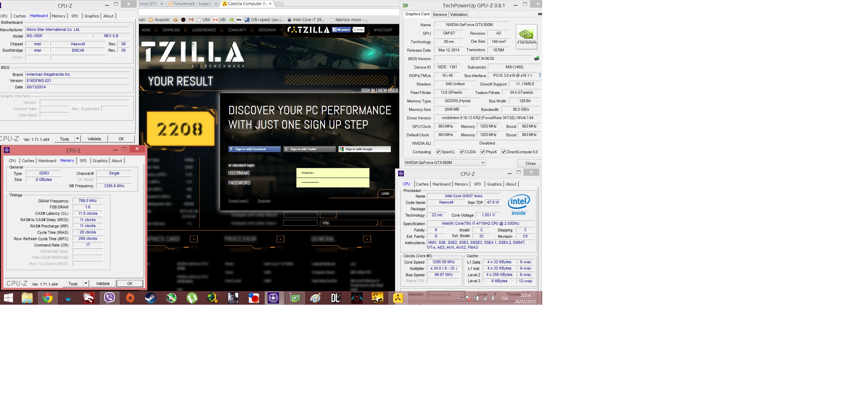The image size is (868, 417).
Task: Open Tools dropdown arrow in Mainboard CPU-Z
Action: pos(77,139)
